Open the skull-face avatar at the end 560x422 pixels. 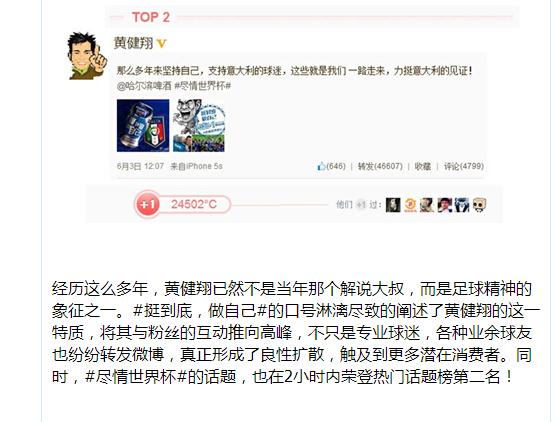pos(479,205)
